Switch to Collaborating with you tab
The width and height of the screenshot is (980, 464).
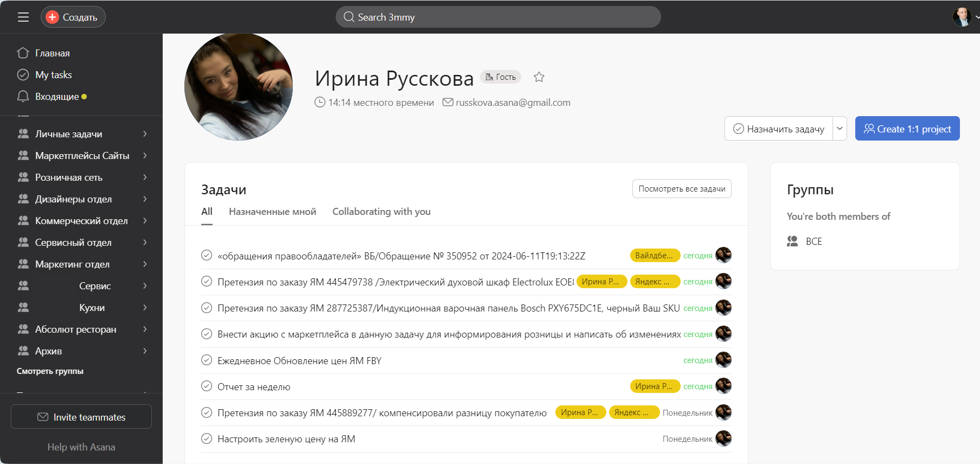pos(381,212)
